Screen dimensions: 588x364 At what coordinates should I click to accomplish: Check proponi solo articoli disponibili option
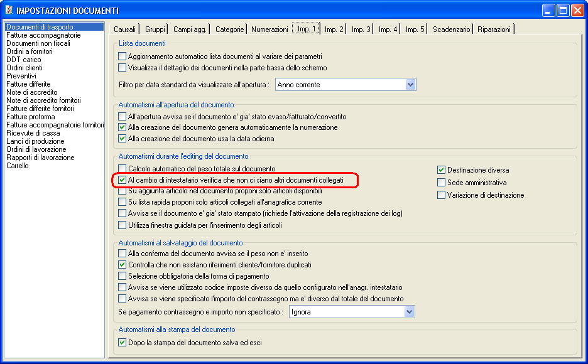click(122, 191)
